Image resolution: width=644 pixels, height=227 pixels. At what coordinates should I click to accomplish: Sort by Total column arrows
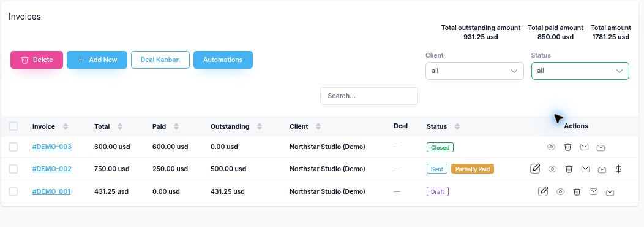pos(120,126)
